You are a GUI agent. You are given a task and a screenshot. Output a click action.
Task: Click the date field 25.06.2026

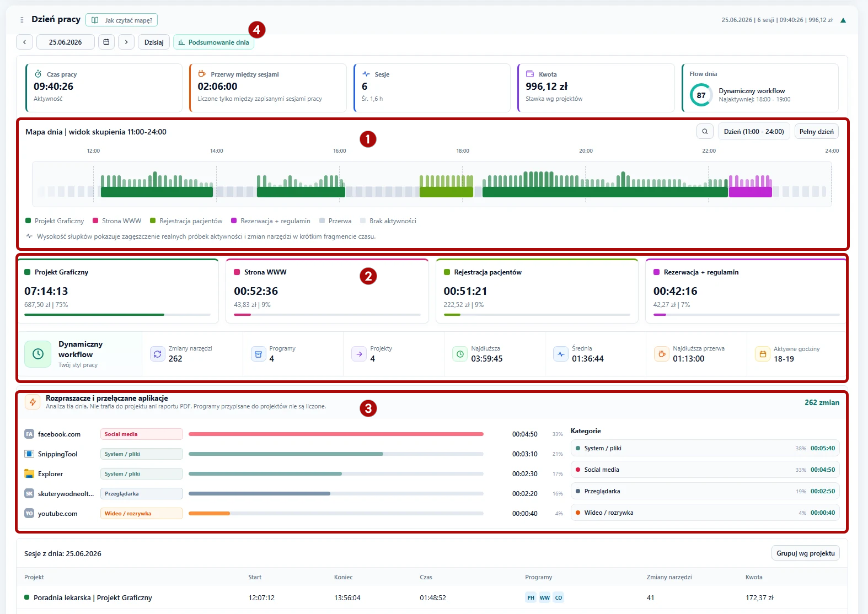(66, 42)
